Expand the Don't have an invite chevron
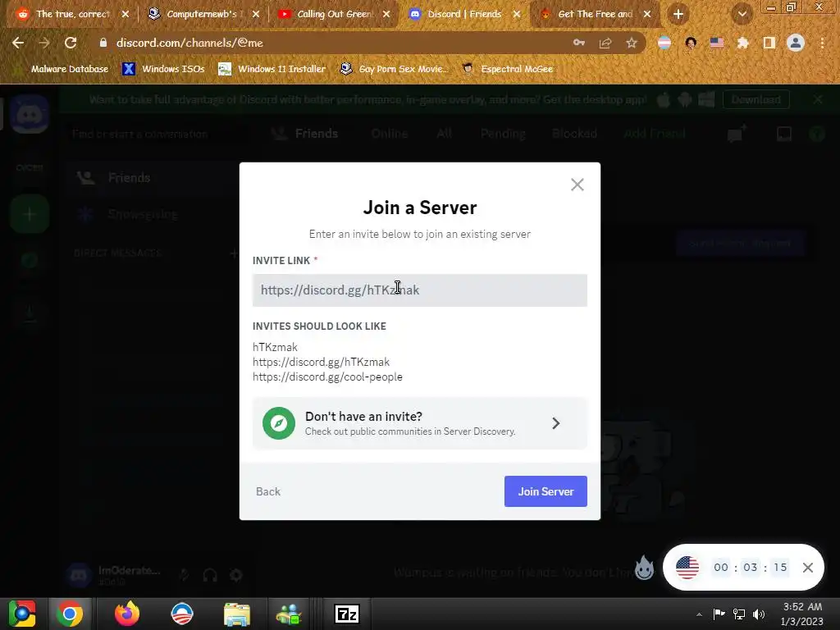Screen dimensions: 840x630 point(555,423)
